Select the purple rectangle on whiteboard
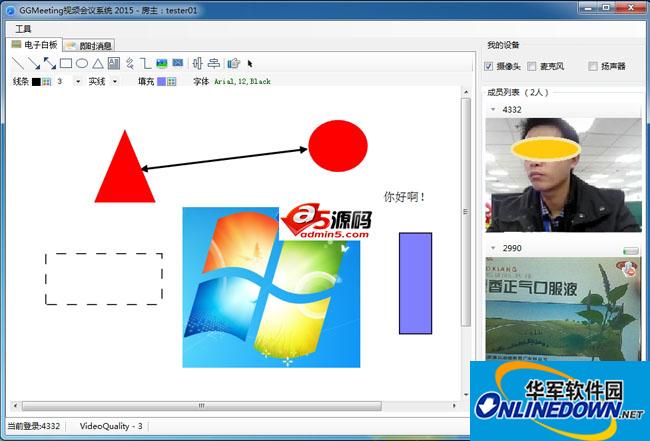Screen dimensions: 650x441 click(415, 283)
